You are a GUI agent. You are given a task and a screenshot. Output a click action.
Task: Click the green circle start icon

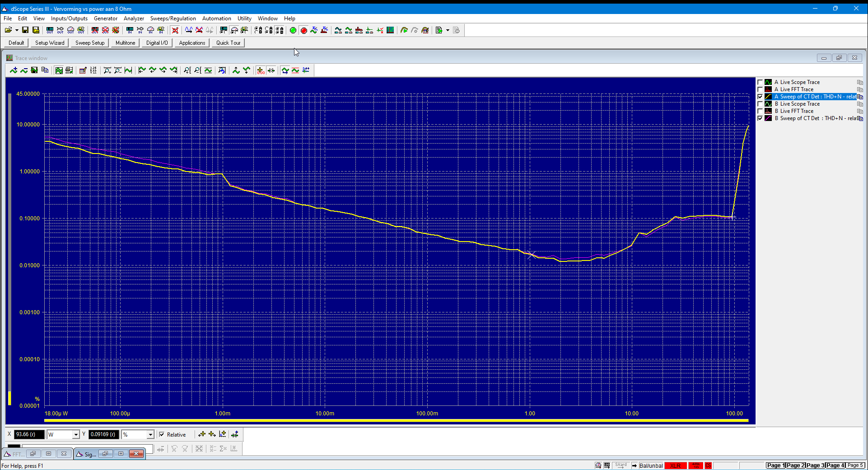pos(293,30)
